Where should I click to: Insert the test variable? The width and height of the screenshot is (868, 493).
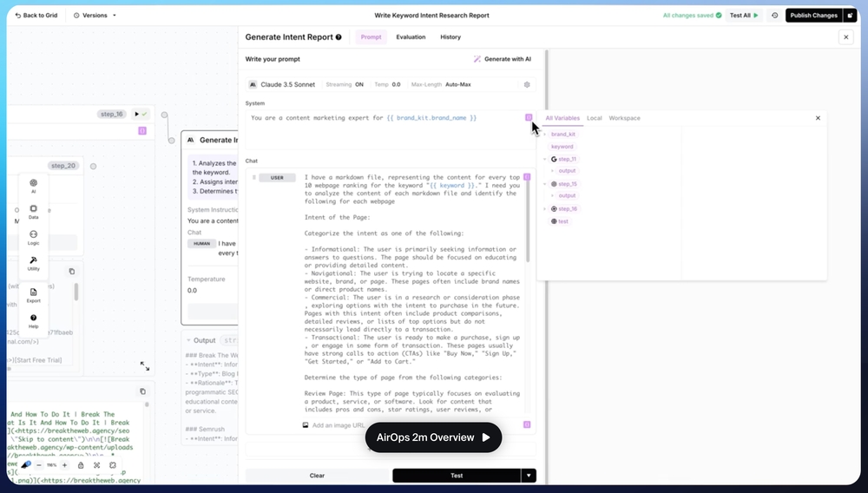pyautogui.click(x=560, y=221)
